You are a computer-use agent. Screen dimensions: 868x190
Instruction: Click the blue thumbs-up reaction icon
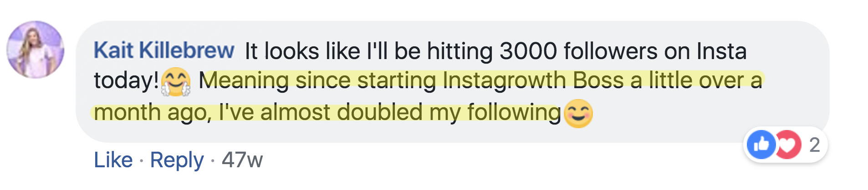(x=761, y=145)
